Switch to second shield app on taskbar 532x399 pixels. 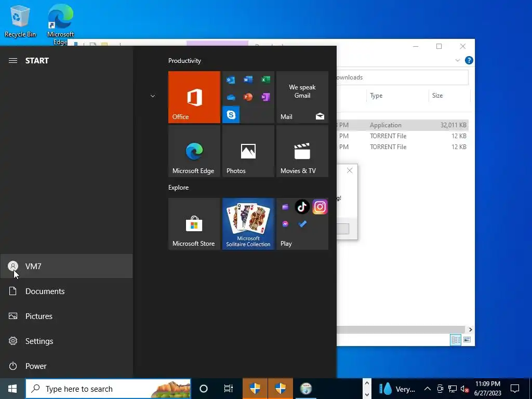tap(280, 389)
